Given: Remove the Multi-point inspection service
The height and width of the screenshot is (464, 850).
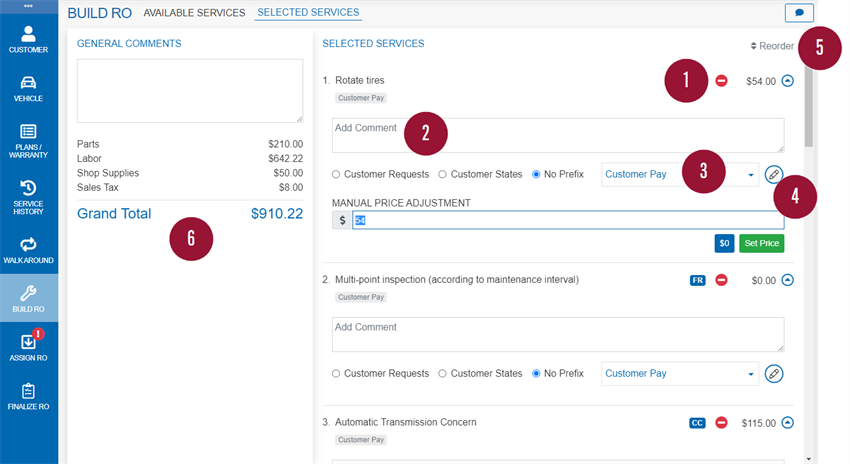Looking at the screenshot, I should [x=721, y=280].
